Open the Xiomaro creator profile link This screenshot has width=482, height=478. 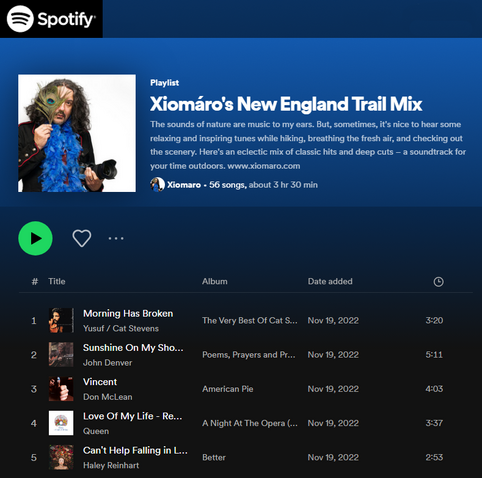coord(184,185)
